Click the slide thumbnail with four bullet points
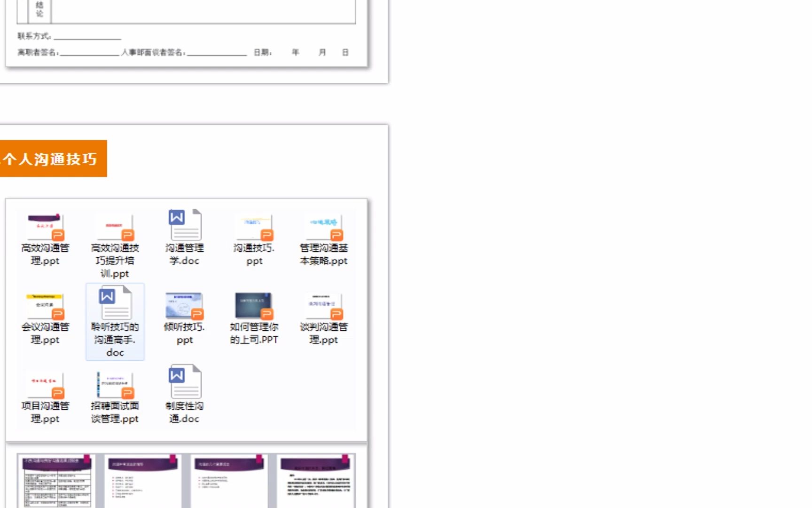812x508 pixels. 229,481
